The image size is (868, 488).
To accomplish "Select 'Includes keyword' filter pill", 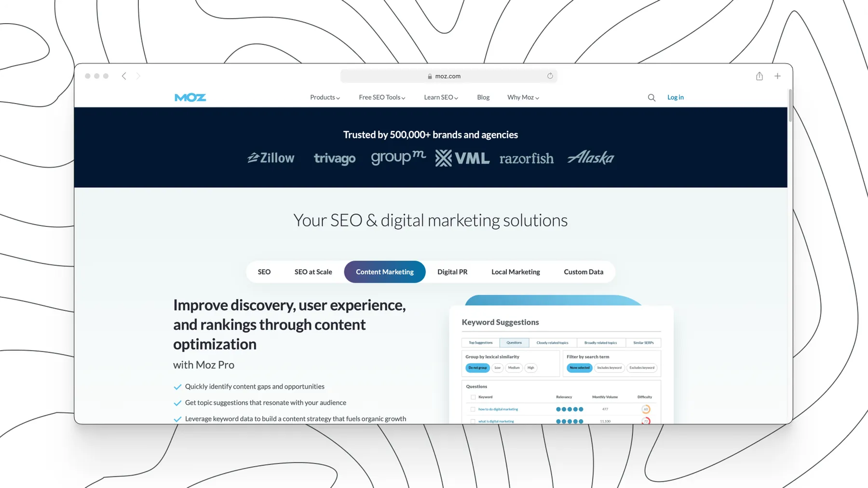I will [x=610, y=368].
